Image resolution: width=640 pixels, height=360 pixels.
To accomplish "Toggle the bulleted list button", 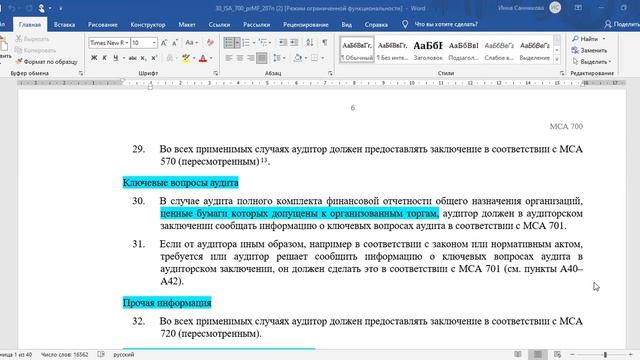I will pos(229,42).
